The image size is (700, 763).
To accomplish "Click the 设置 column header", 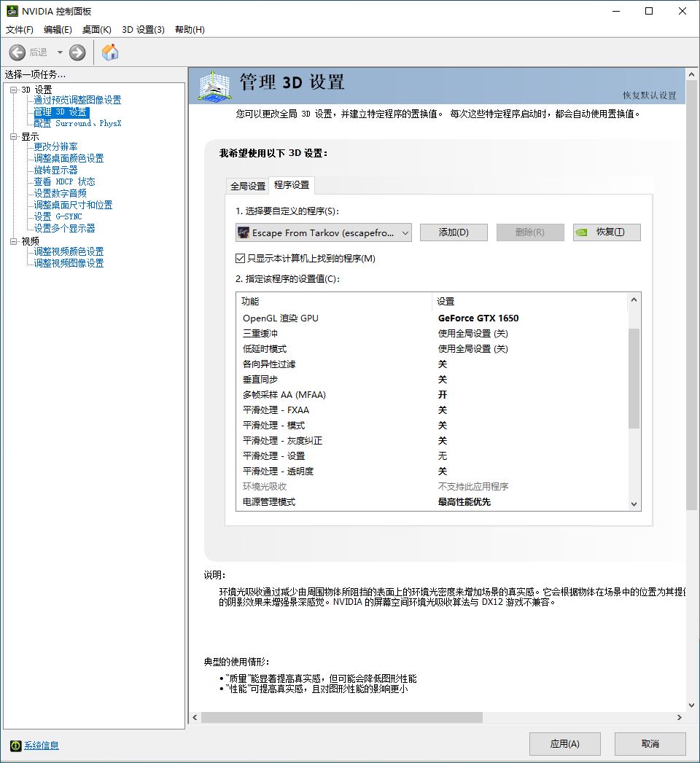I will 529,301.
